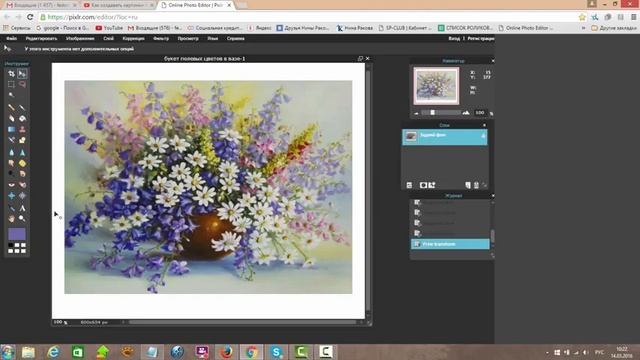Add layer mask in Layers panel
This screenshot has width=640, height=360.
423,185
